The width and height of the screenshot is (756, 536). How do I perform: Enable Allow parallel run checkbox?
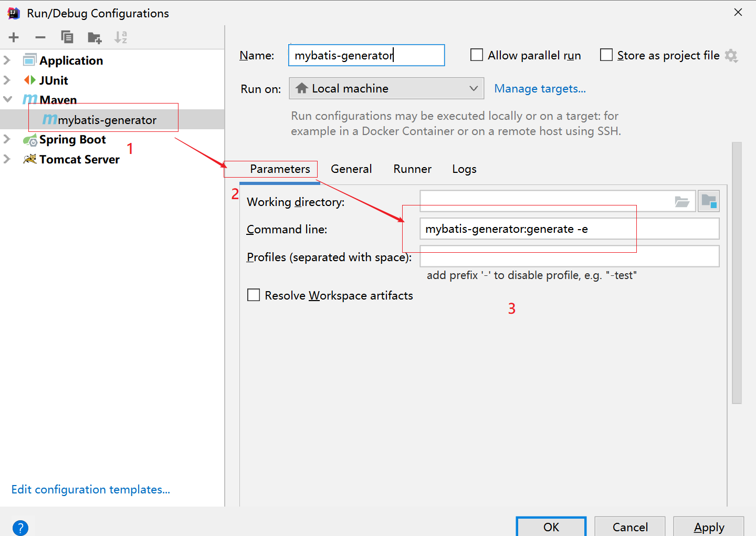[477, 55]
